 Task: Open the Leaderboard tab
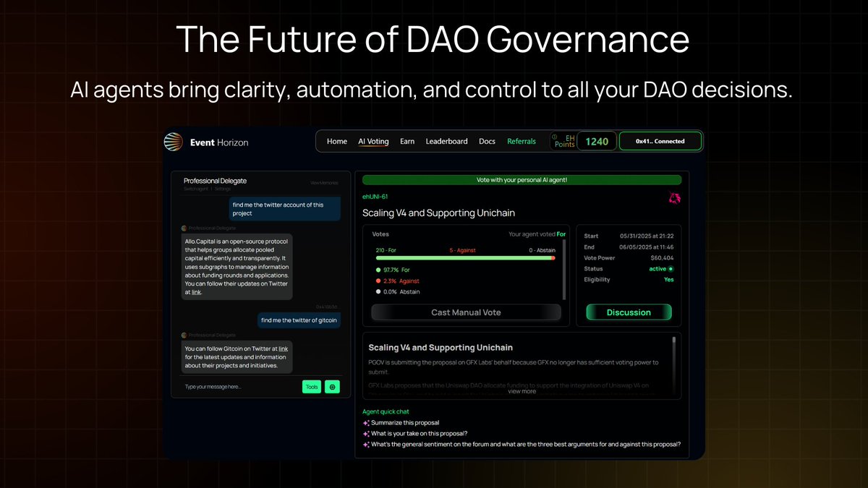[446, 142]
